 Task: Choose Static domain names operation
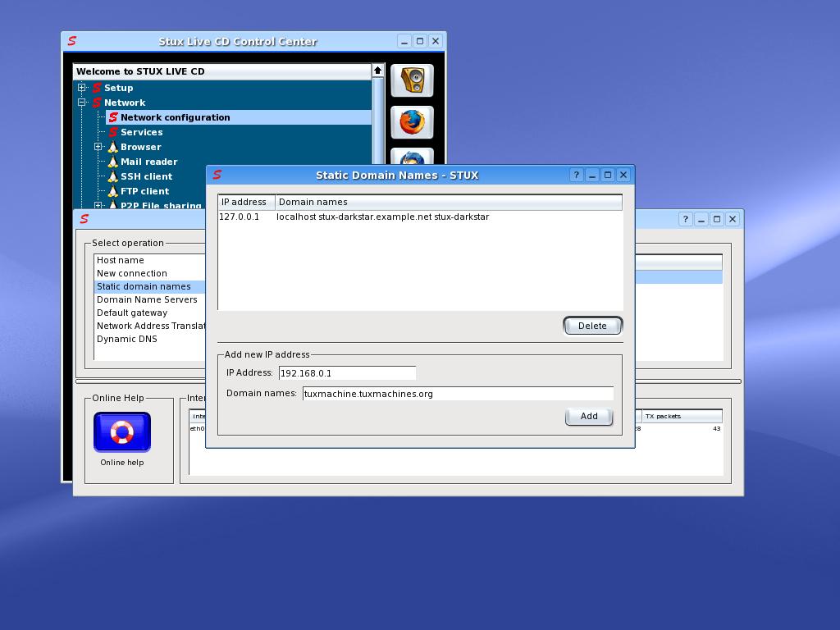pos(149,286)
